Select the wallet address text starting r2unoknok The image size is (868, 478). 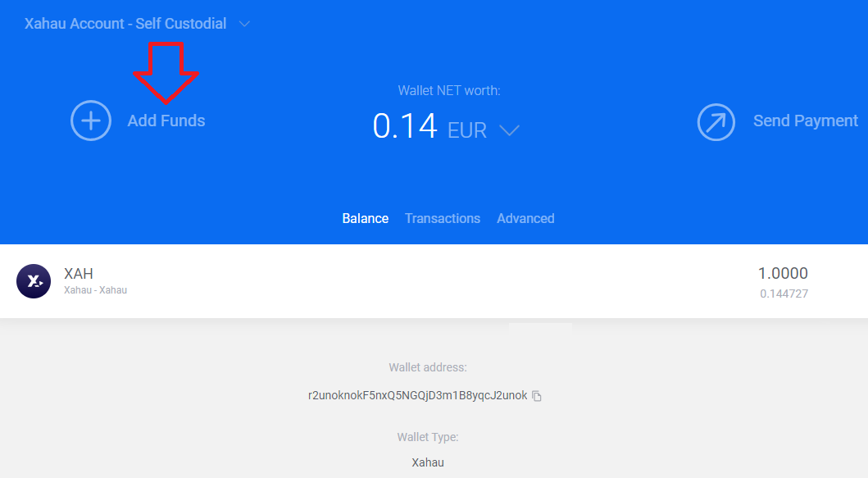[417, 395]
